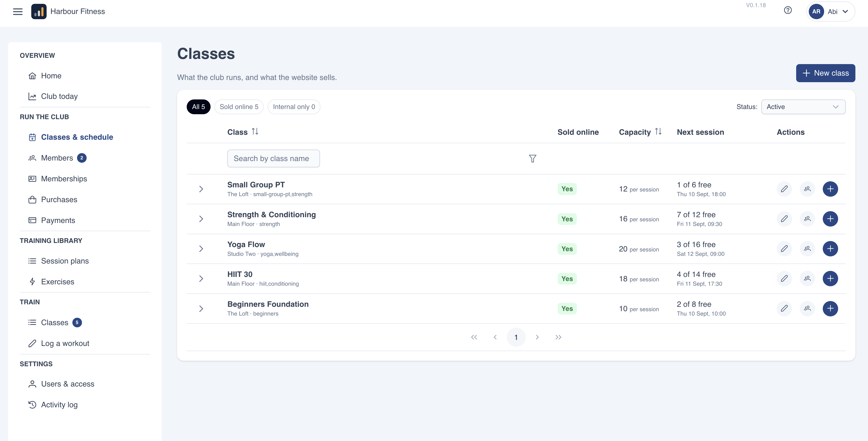Add a session to Small Group PT

click(x=830, y=189)
